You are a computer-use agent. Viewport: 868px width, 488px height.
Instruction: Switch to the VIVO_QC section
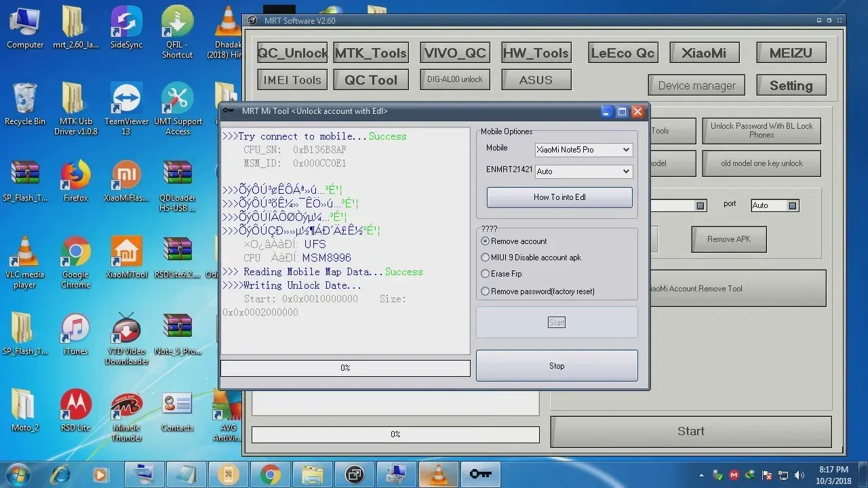[x=455, y=53]
